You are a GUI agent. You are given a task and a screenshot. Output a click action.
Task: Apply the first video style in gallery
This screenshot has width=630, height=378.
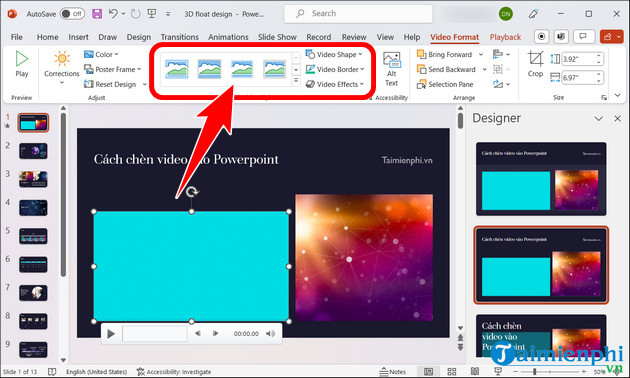click(x=176, y=69)
